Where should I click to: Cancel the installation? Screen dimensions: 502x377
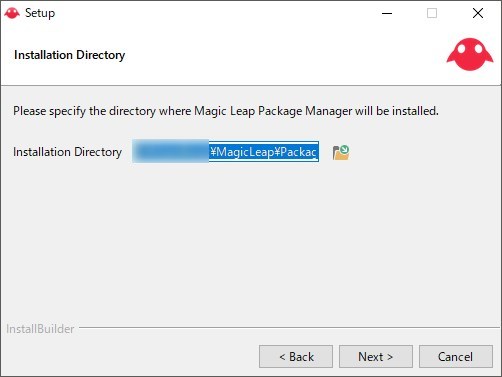pyautogui.click(x=456, y=357)
